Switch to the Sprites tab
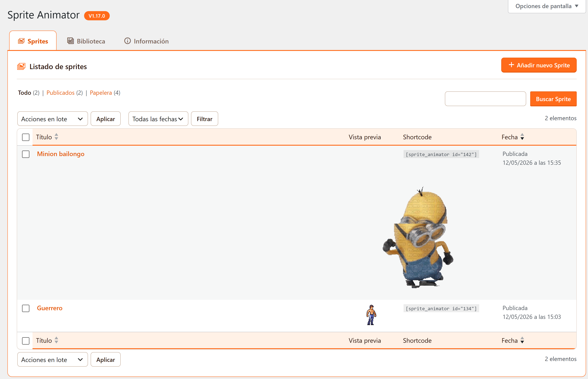 pos(33,41)
